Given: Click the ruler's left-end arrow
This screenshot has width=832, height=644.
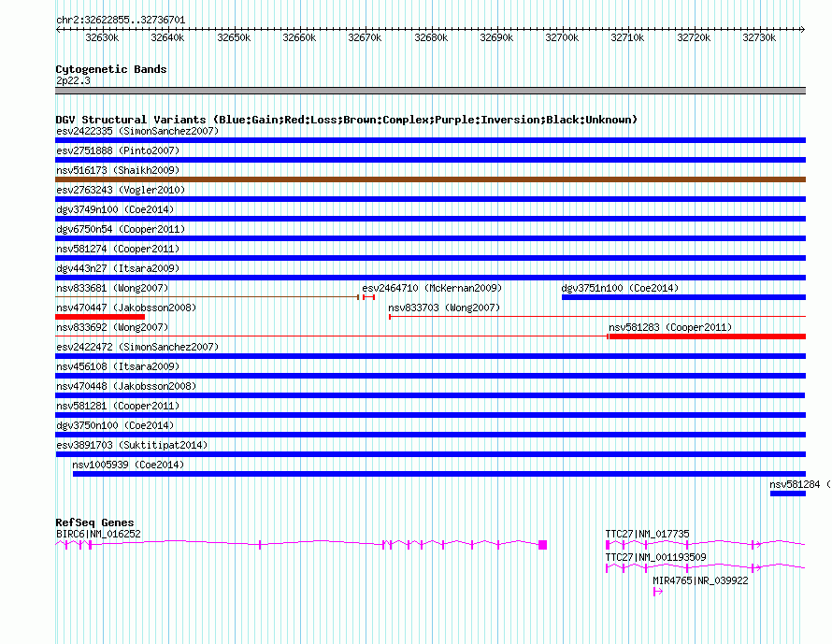Looking at the screenshot, I should [x=58, y=30].
